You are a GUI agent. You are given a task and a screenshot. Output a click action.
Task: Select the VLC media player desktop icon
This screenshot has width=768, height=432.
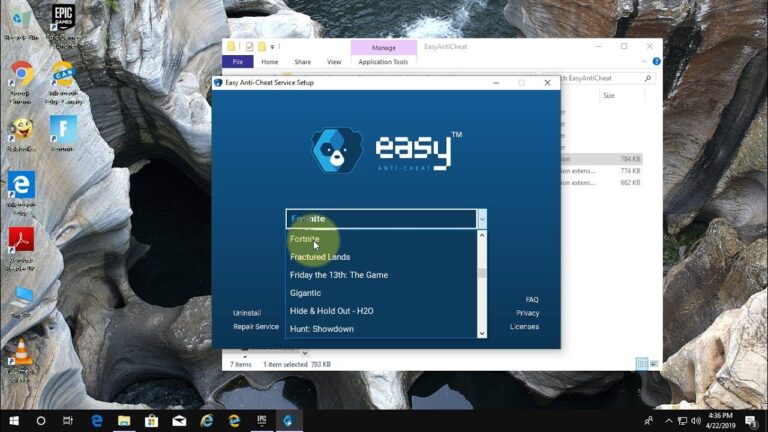pos(21,360)
